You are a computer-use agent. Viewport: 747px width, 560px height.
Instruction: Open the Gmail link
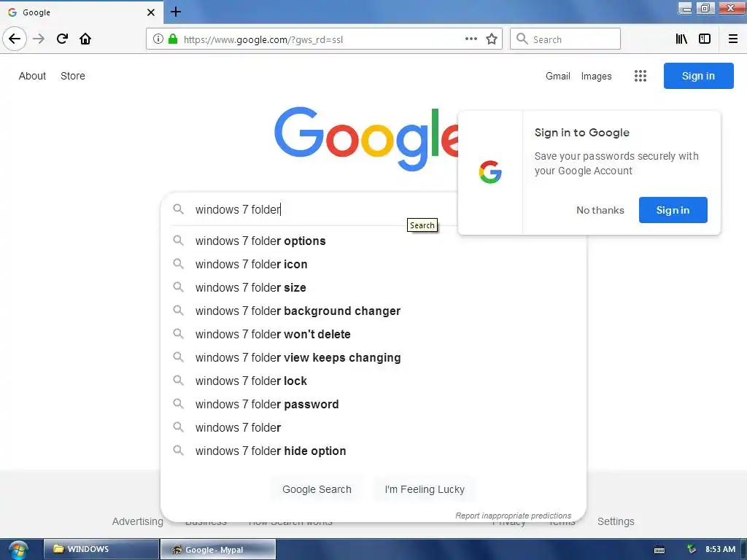pos(558,76)
